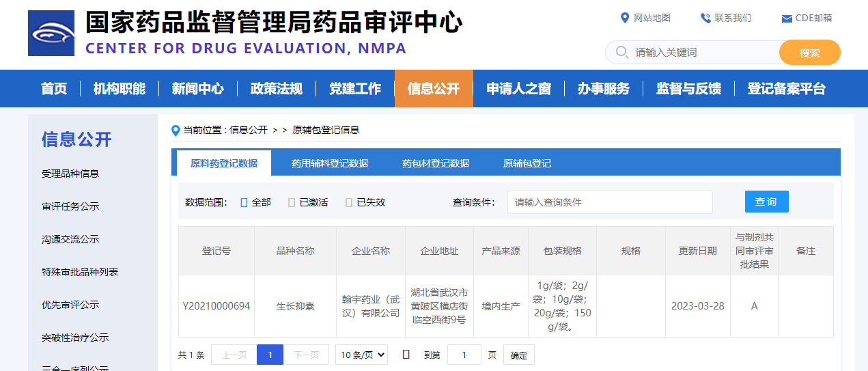Click the contact us phone icon

pos(705,18)
